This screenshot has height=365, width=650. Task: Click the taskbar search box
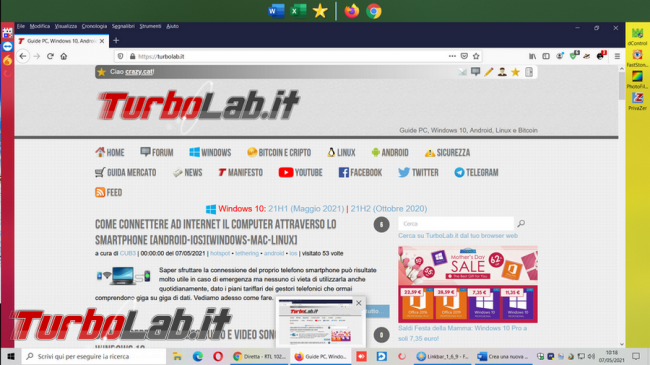(93, 356)
